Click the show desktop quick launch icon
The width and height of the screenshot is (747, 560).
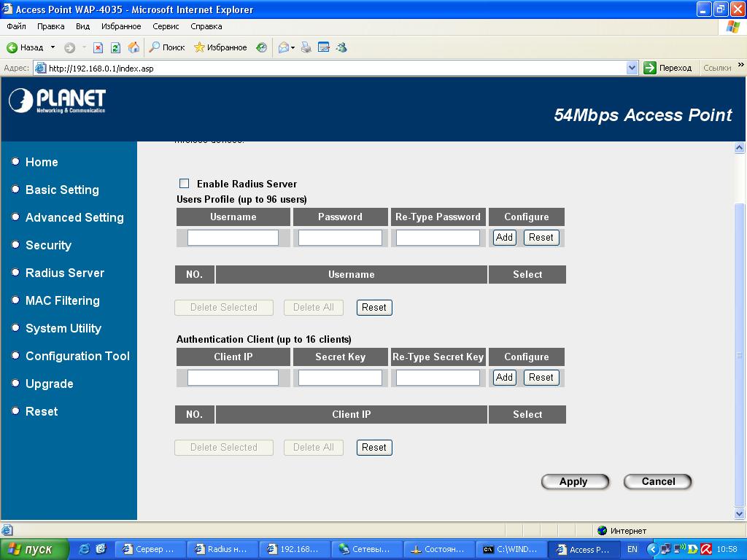click(x=101, y=549)
